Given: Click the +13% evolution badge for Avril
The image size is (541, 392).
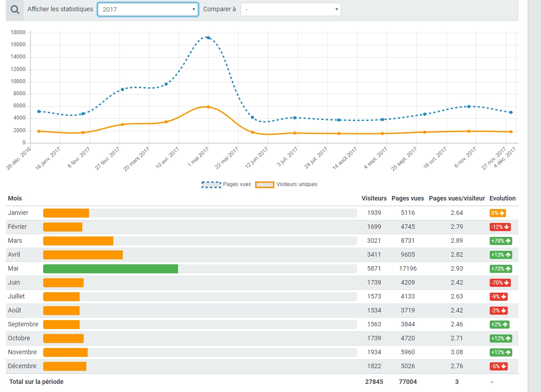Looking at the screenshot, I should coord(501,255).
